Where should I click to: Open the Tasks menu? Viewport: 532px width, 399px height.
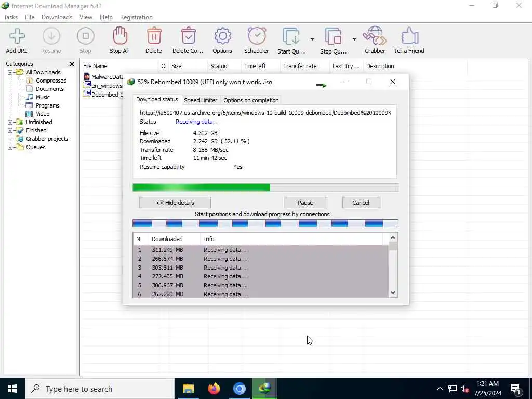(x=11, y=17)
